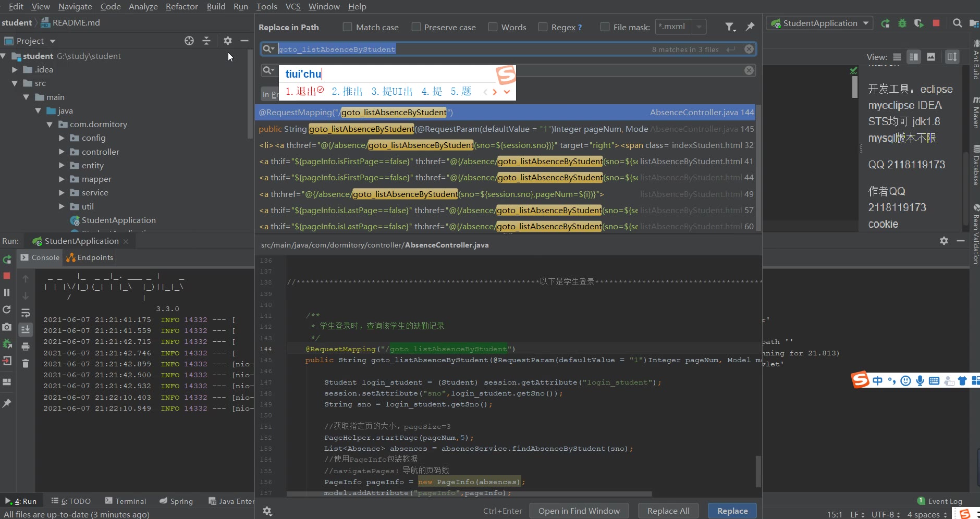Open Search Everywhere magnifier

point(957,23)
